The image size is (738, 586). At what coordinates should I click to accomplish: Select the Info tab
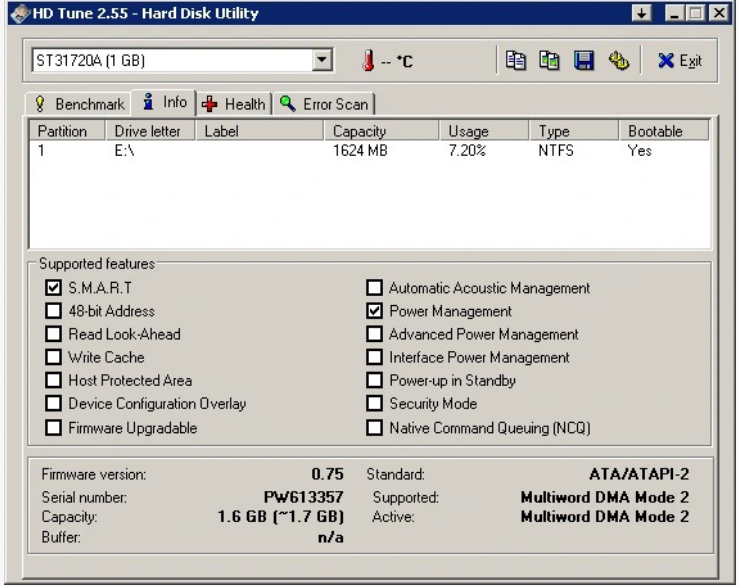coord(164,102)
